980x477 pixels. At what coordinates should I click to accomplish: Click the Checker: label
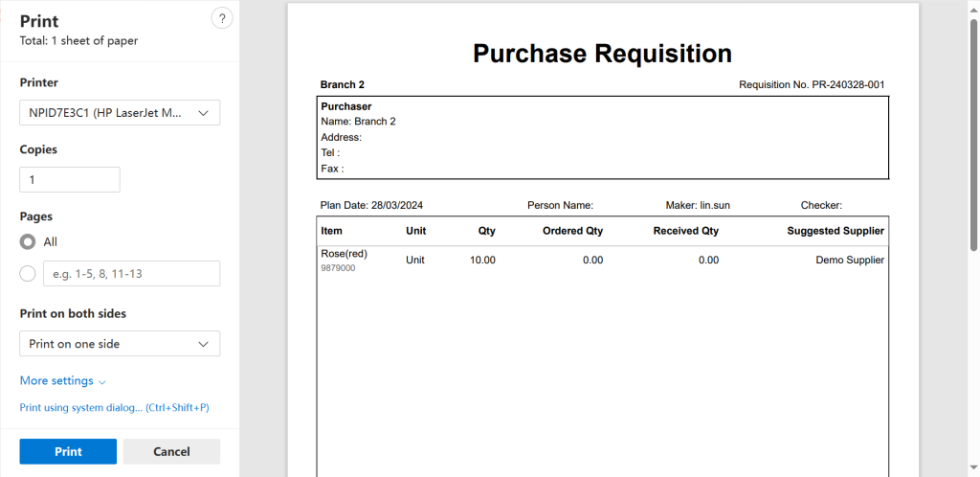pyautogui.click(x=821, y=205)
